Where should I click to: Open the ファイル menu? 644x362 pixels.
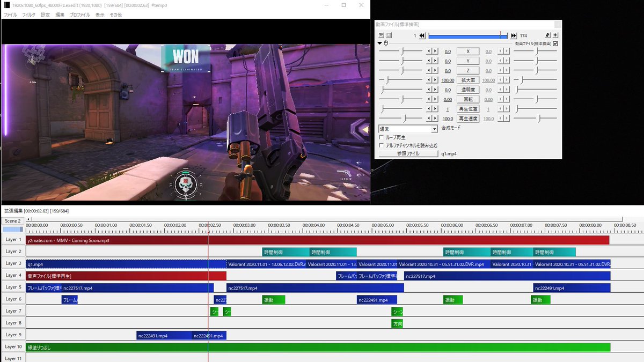10,15
